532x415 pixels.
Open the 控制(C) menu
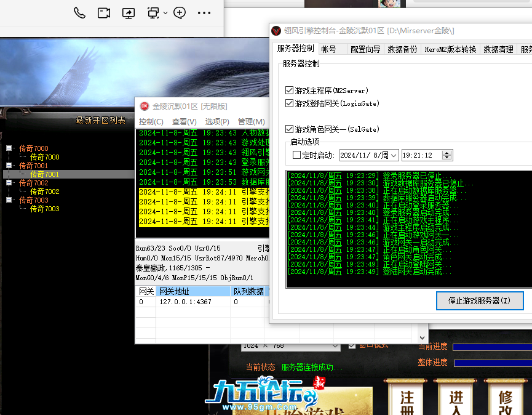(151, 121)
